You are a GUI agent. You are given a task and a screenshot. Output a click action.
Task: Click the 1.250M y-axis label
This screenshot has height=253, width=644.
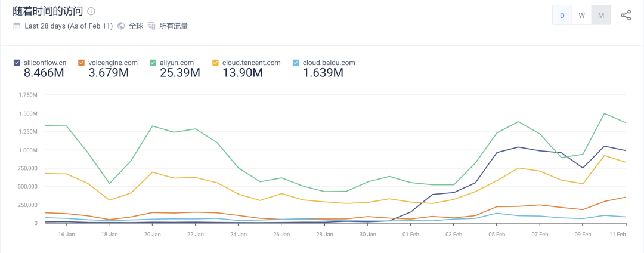(29, 131)
